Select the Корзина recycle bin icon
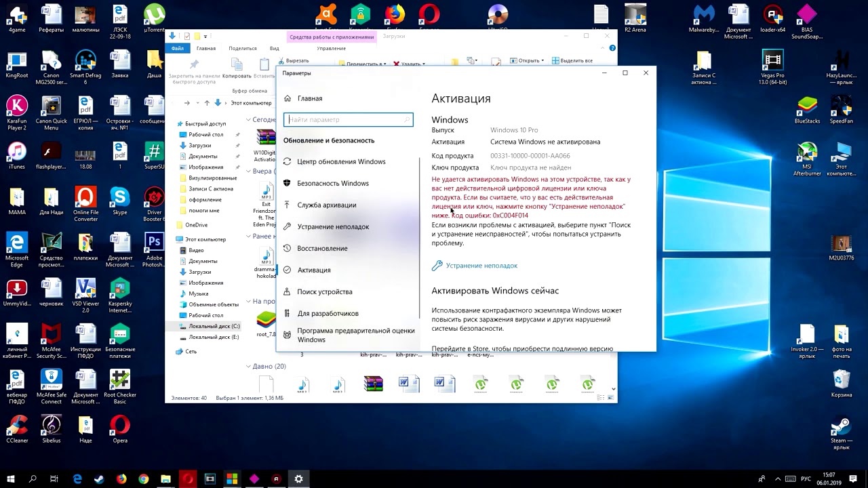The image size is (868, 488). click(x=842, y=384)
